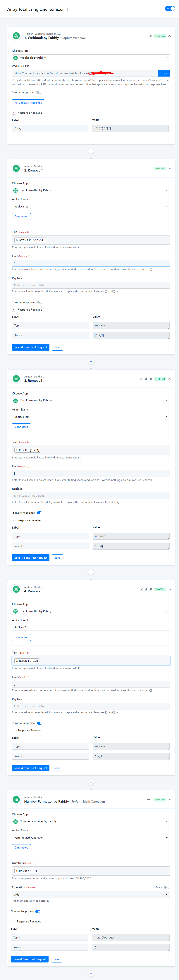179x980 pixels.
Task: Click the Re-Capture Response button
Action: 28,103
